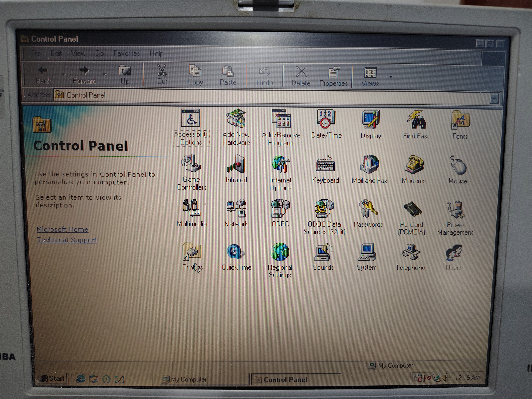Expand the Address bar dropdown
Viewport: 532px width, 399px height.
494,98
